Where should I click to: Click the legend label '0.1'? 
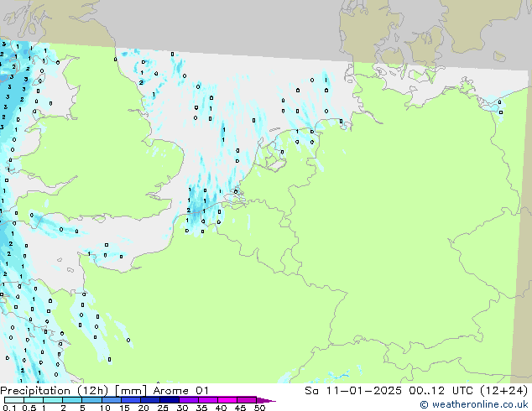8,408
